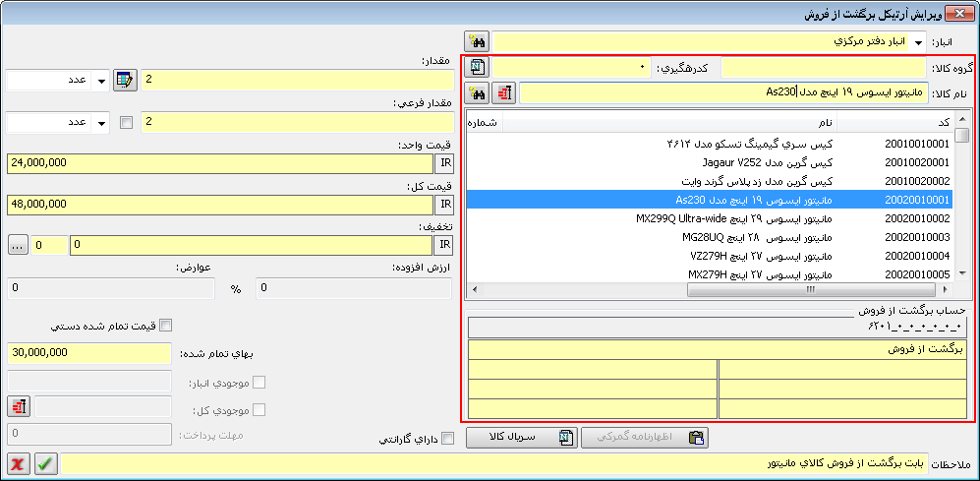Click the horizontal scrollbar left arrow
This screenshot has width=980, height=481.
[474, 289]
